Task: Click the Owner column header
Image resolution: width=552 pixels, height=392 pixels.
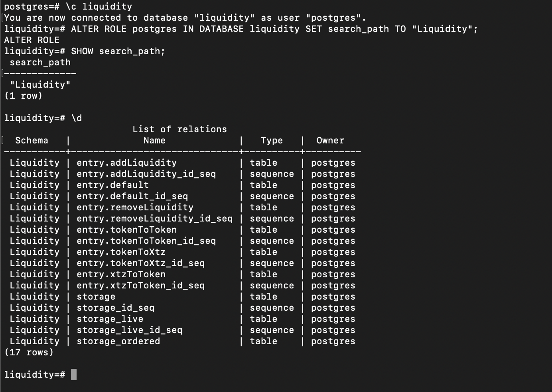Action: [330, 141]
